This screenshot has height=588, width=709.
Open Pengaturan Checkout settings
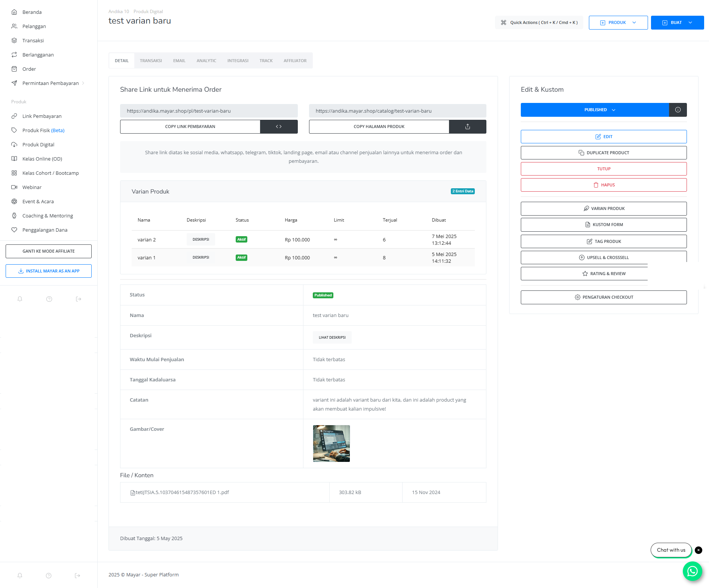tap(604, 297)
